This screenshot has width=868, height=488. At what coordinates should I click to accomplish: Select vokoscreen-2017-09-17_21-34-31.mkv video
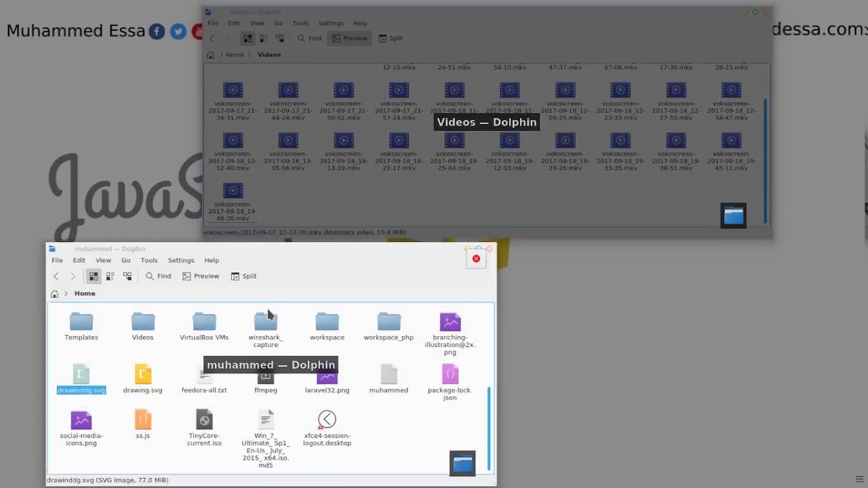tap(233, 102)
